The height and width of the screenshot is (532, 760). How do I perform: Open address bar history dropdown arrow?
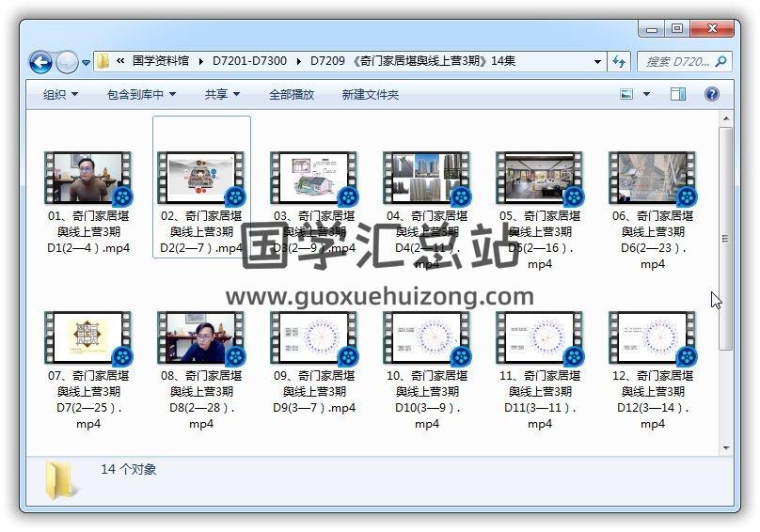click(x=597, y=62)
